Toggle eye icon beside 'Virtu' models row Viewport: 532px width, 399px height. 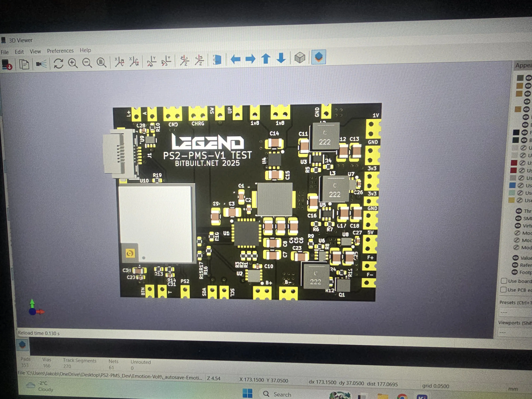click(x=518, y=226)
